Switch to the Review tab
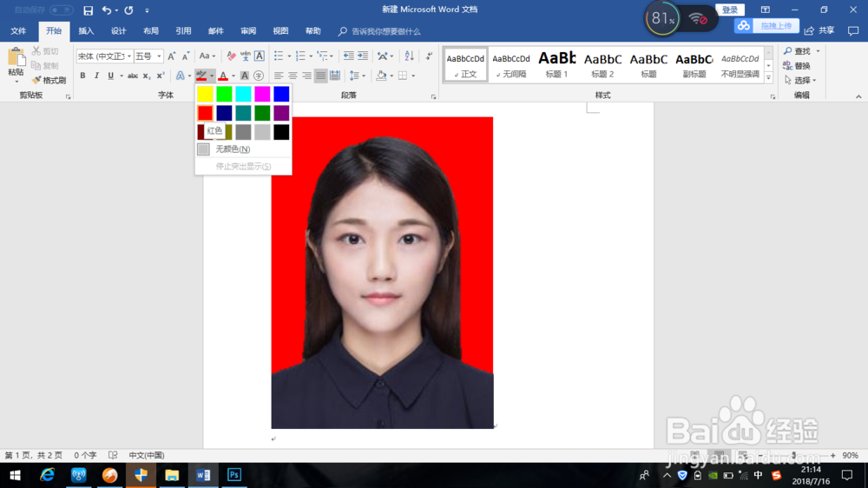Screen dimensions: 868x488 pos(248,31)
